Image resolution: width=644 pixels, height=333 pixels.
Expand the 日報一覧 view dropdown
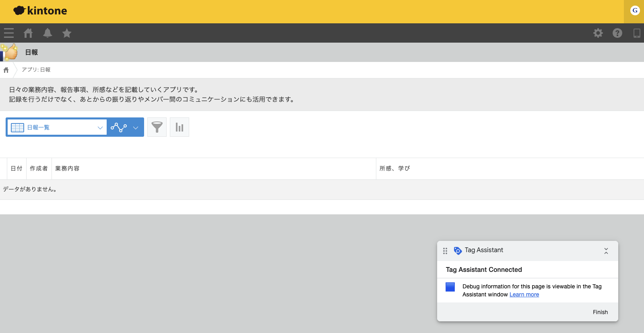tap(57, 127)
